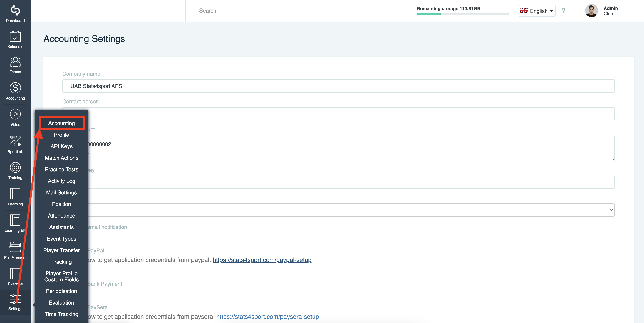Open Attendance menu entry
Viewport: 644px width, 323px height.
pos(62,216)
